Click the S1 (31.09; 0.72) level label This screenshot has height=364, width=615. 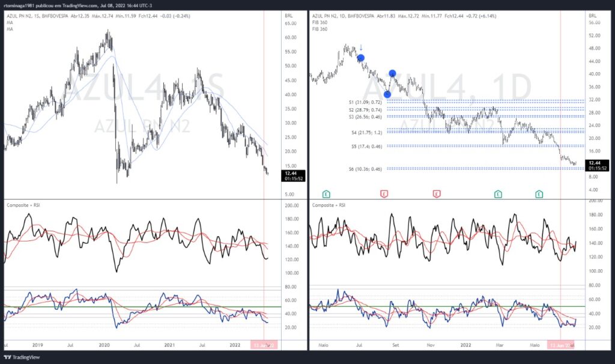tap(365, 102)
